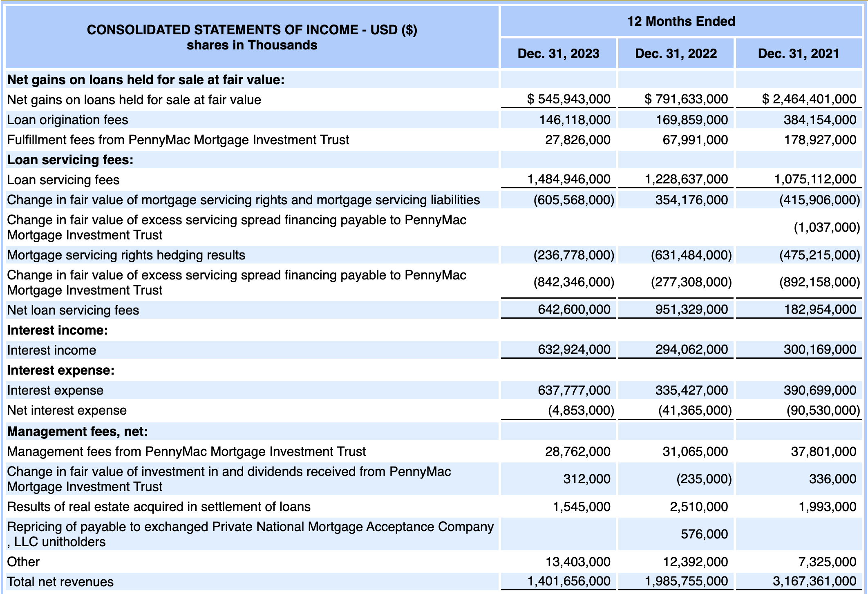Screen dimensions: 868x594
Task: Click the 'Management fees, net:' heading
Action: tap(78, 431)
